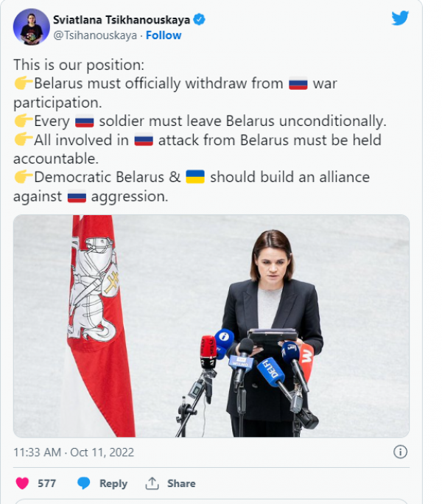Click the blue verified badge

coord(199,20)
